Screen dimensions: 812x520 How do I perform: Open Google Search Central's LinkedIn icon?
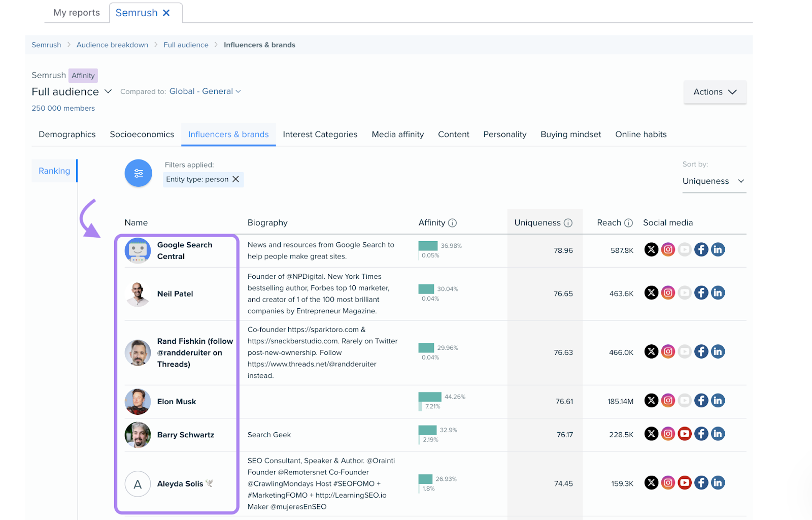point(718,249)
